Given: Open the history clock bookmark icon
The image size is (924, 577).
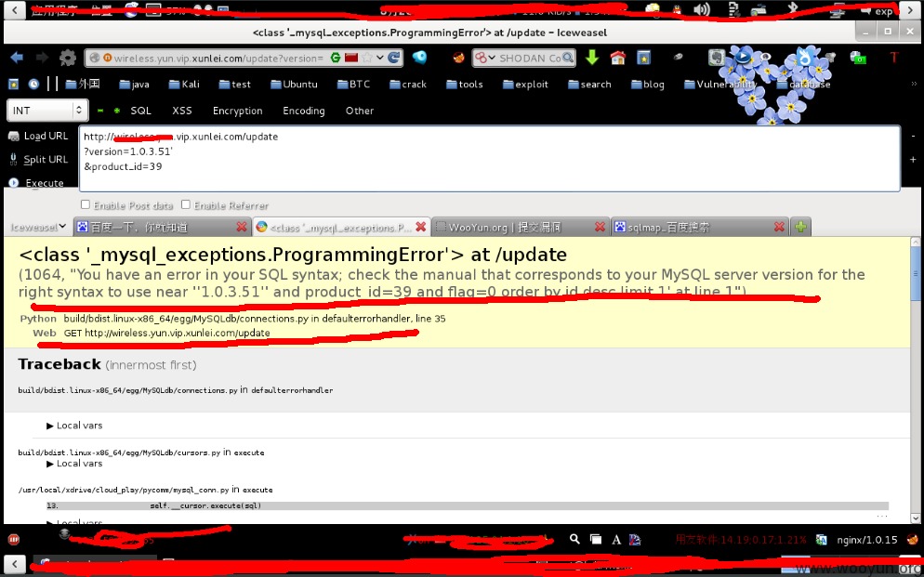Looking at the screenshot, I should coord(33,85).
